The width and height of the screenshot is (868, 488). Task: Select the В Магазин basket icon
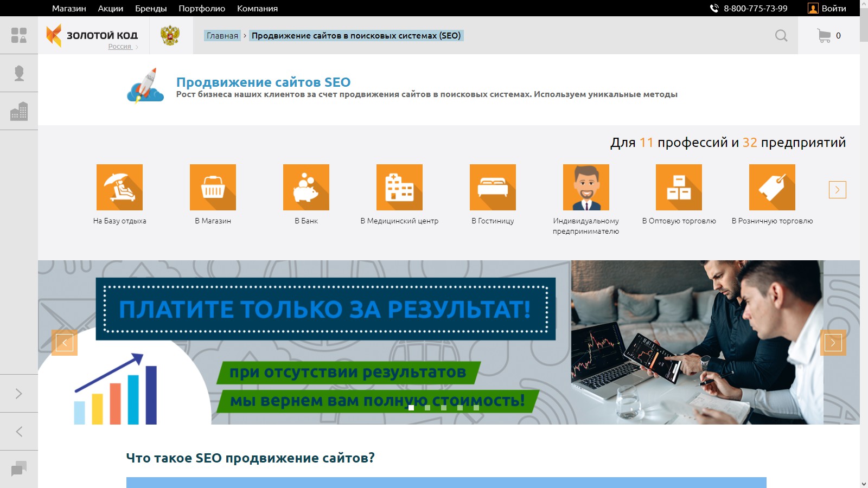213,187
